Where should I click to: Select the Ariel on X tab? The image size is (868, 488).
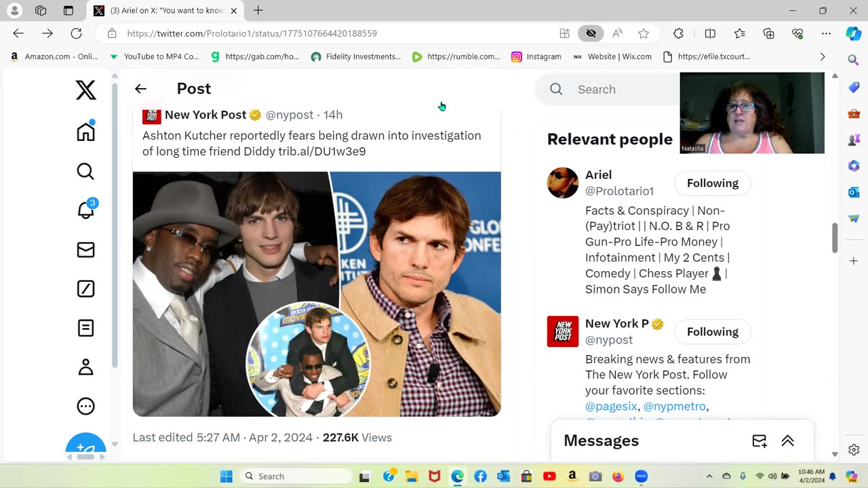pos(166,11)
